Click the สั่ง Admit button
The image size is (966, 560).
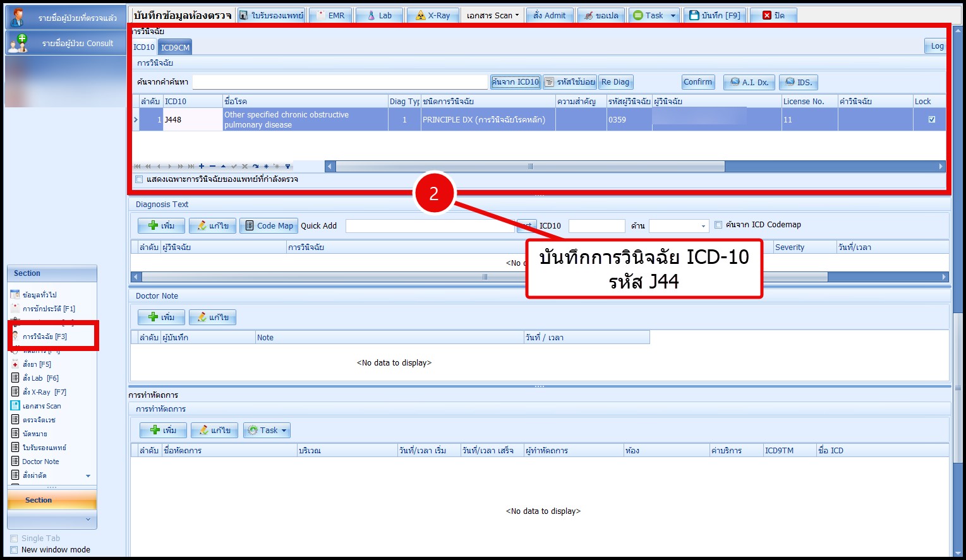tap(549, 15)
